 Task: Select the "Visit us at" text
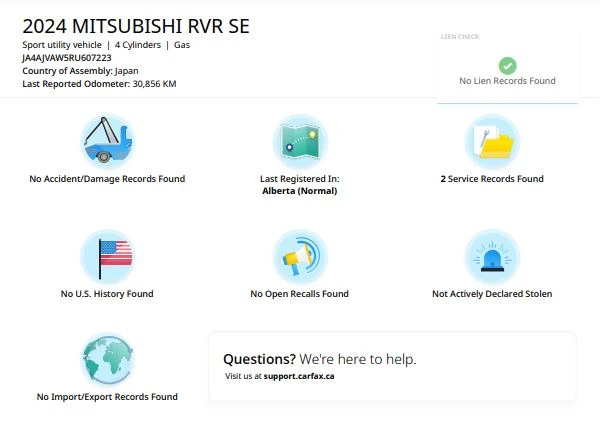[x=243, y=376]
